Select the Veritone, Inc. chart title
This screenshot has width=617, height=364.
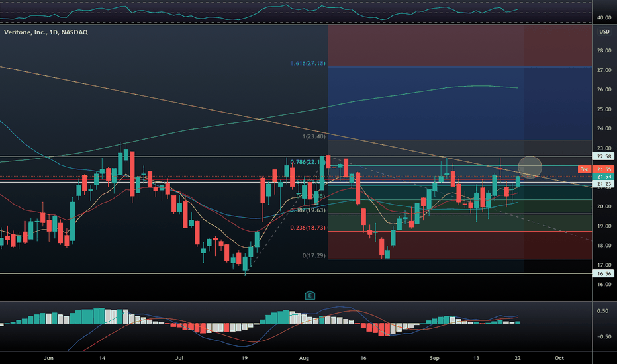[46, 32]
